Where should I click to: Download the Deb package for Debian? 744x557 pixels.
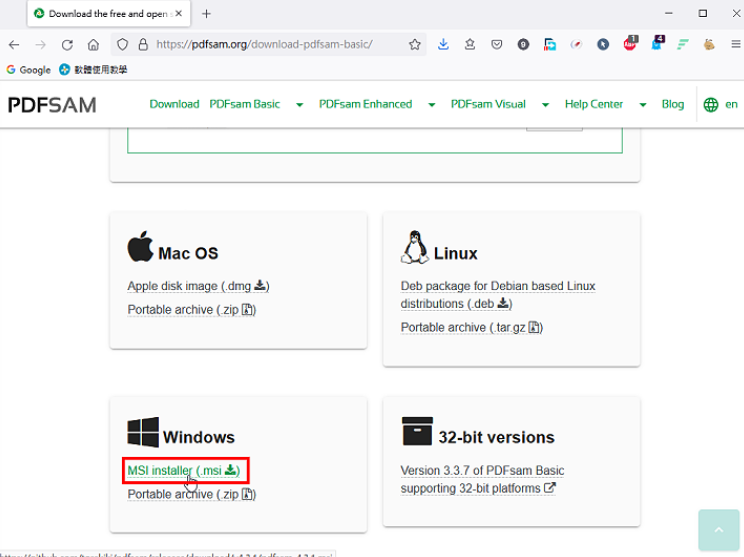498,295
